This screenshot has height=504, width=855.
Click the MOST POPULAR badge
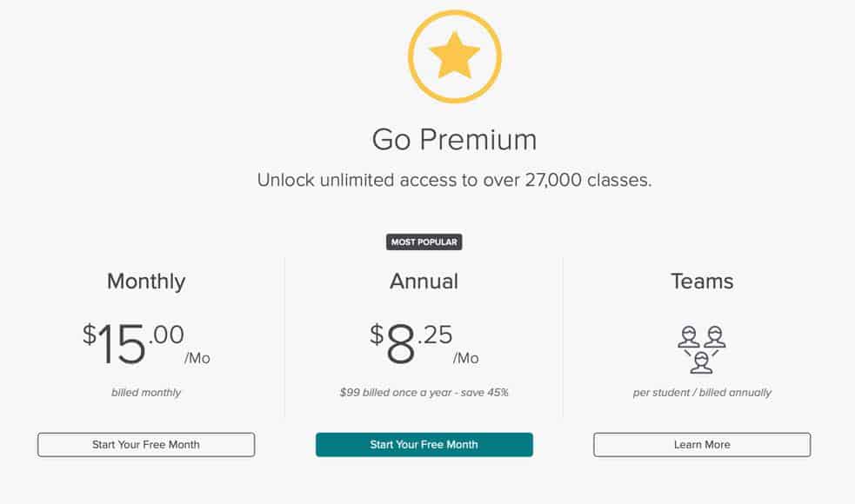(424, 242)
